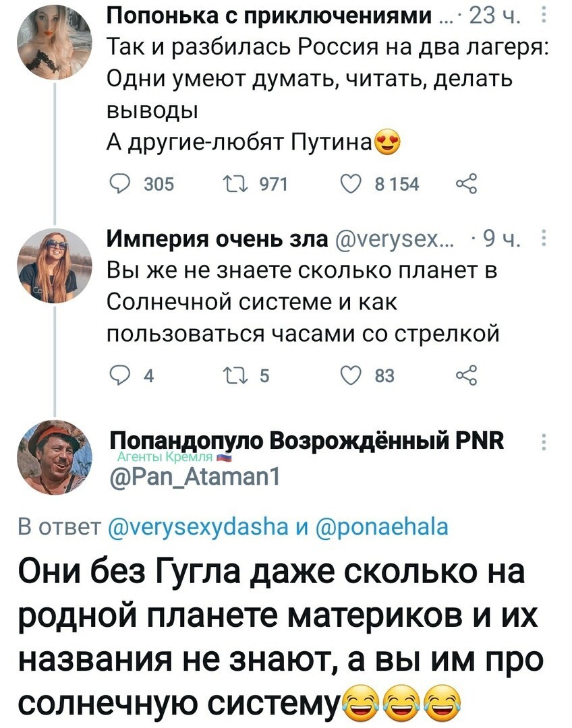Open the @veryseхydasha mention link
Viewport: 572px width, 728px height.
(x=198, y=527)
